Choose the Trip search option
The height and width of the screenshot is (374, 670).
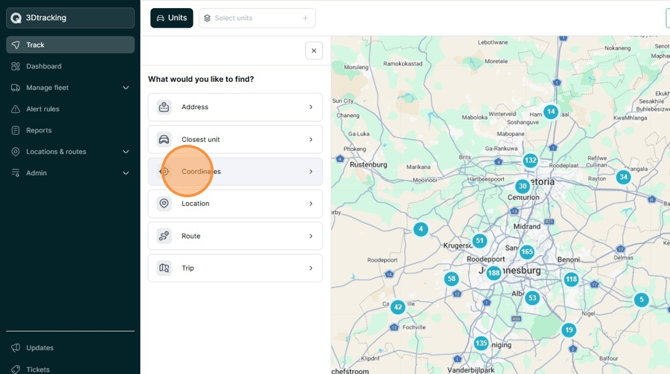click(x=235, y=268)
